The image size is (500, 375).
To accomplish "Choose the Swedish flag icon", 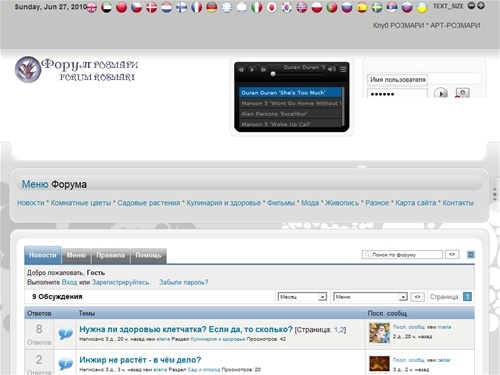I will [377, 7].
